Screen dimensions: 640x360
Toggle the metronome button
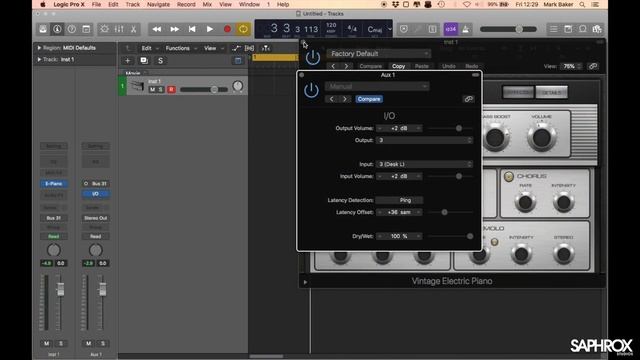click(465, 29)
